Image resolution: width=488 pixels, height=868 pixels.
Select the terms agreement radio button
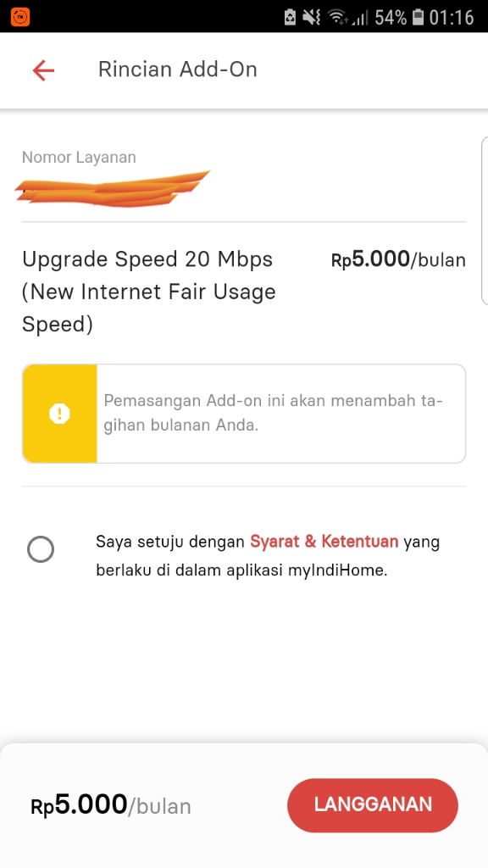pos(41,549)
